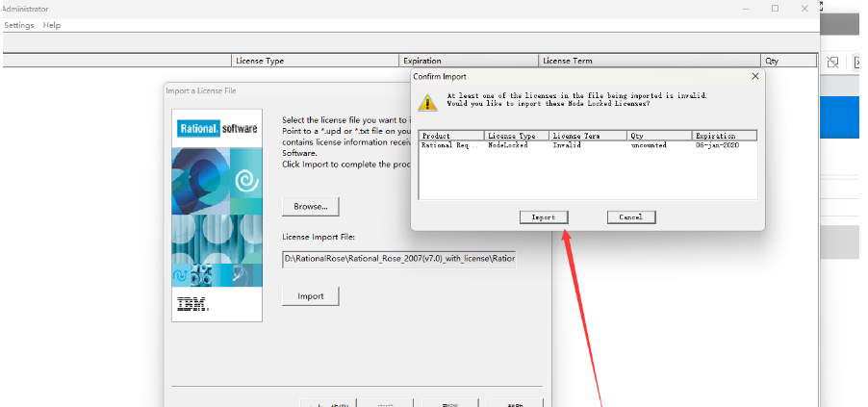
Task: Click Expiration column header in Administrator window
Action: click(469, 61)
